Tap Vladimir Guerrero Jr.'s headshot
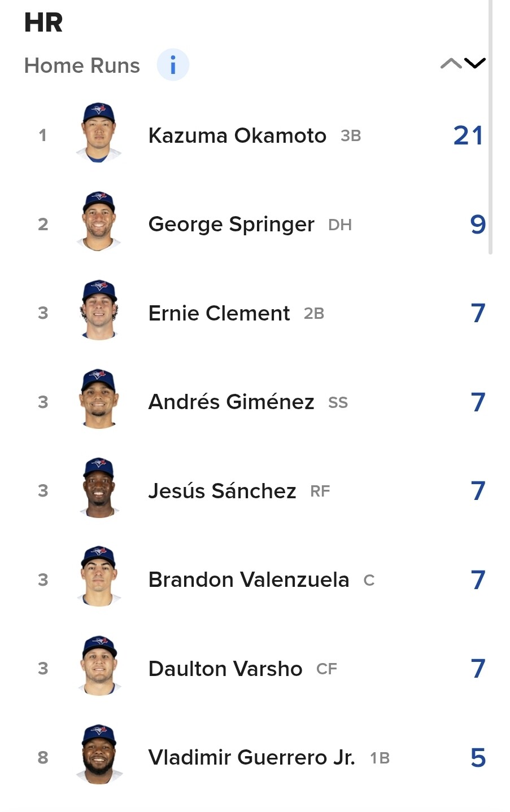The width and height of the screenshot is (510, 812). [99, 755]
